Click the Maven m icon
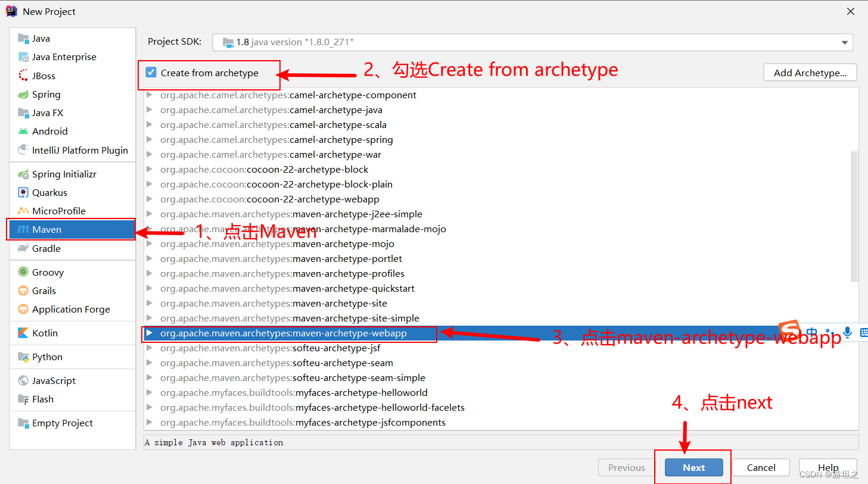The image size is (868, 484). click(x=23, y=229)
